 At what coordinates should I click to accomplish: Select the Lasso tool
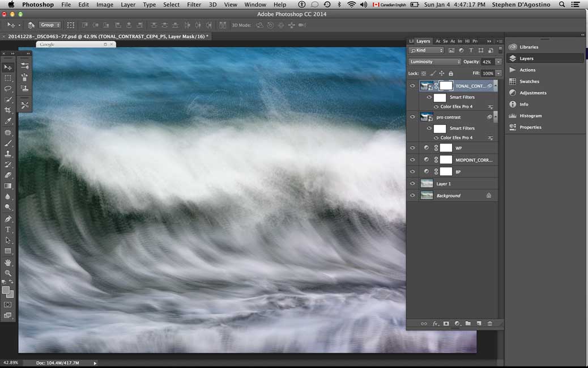point(8,88)
